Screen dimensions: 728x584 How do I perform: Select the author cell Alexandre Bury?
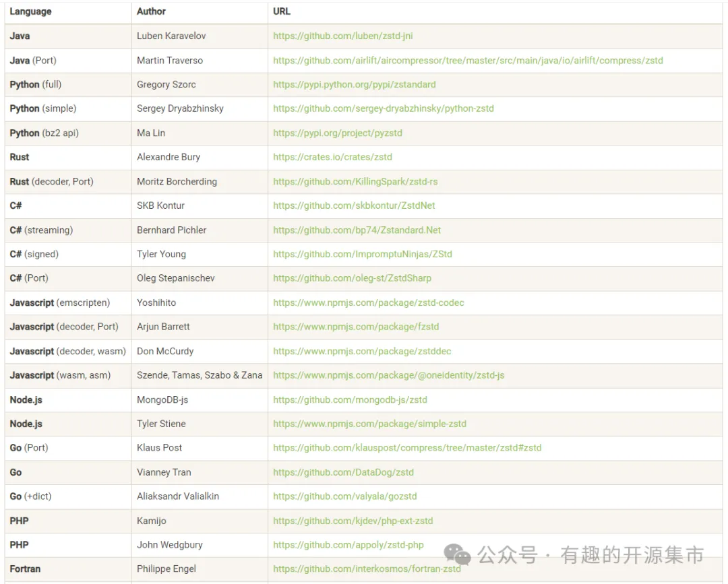click(x=200, y=157)
